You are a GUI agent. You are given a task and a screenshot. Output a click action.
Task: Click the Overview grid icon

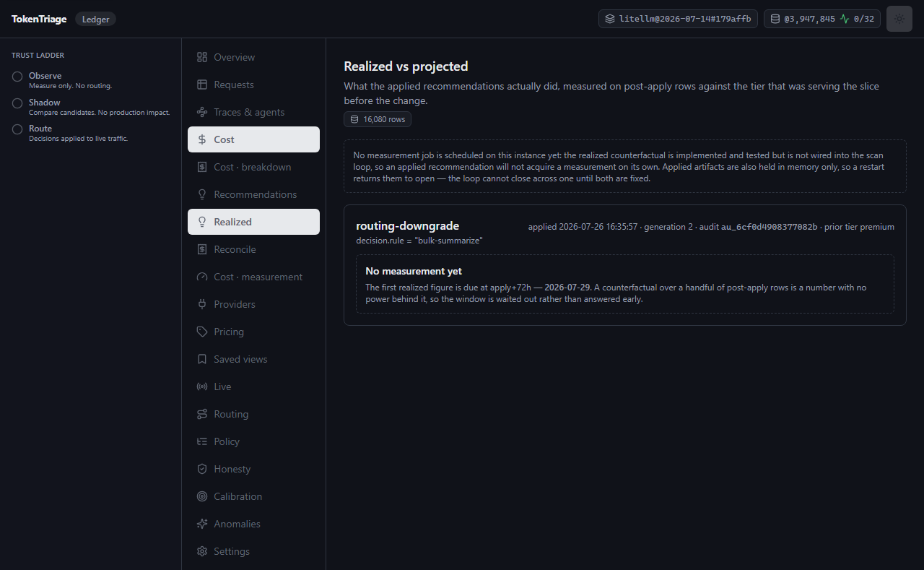(202, 57)
